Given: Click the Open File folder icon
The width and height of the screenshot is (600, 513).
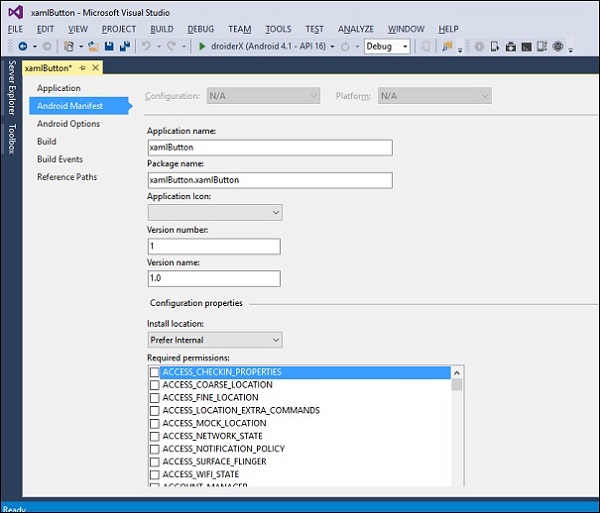Looking at the screenshot, I should tap(93, 46).
